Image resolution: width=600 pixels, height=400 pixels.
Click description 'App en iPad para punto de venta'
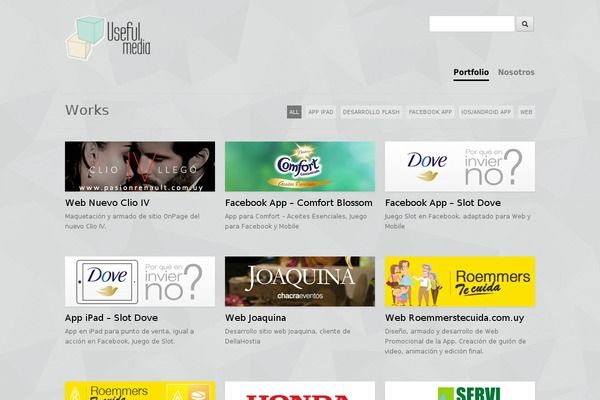point(129,336)
